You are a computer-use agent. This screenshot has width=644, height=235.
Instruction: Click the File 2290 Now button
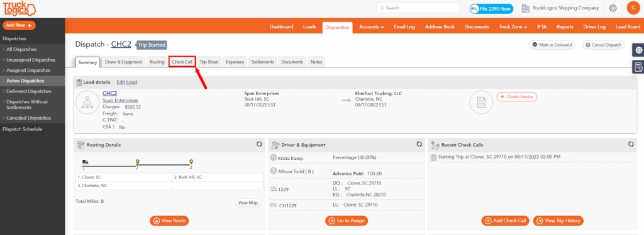491,8
